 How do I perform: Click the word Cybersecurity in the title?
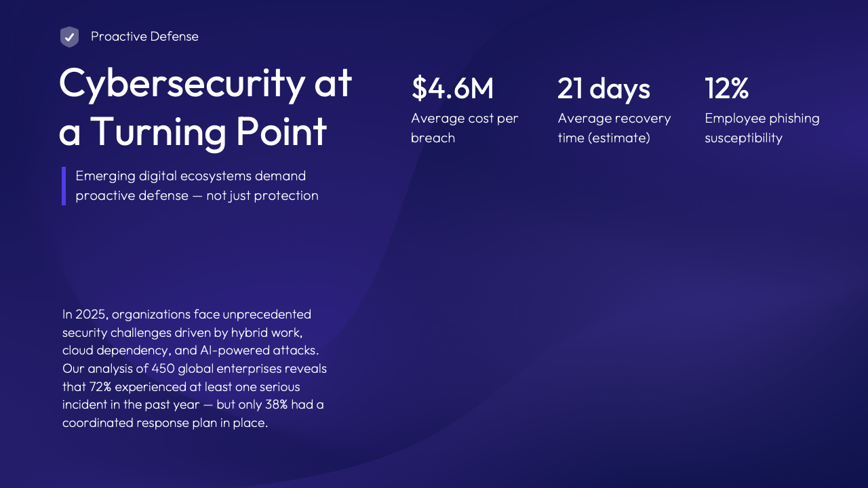pyautogui.click(x=182, y=84)
